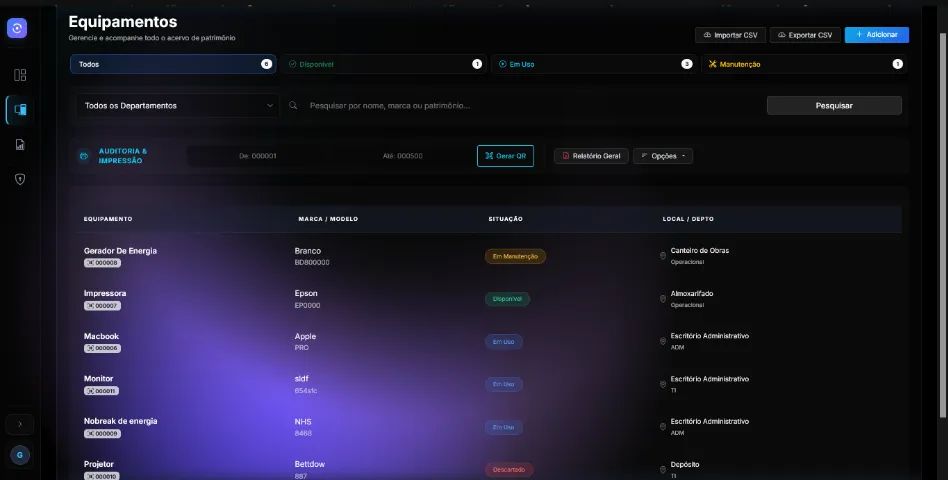This screenshot has width=948, height=480.
Task: Open the shield security sidebar icon
Action: tap(20, 179)
